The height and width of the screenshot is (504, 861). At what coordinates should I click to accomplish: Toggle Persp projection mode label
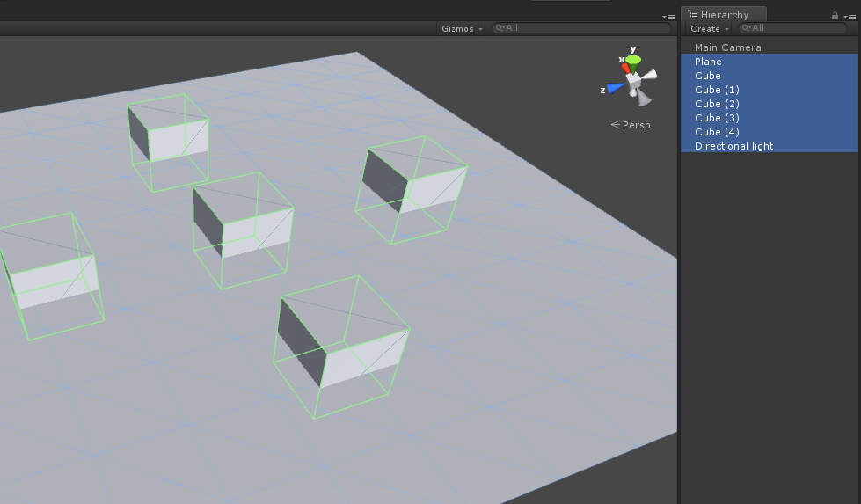tap(631, 125)
